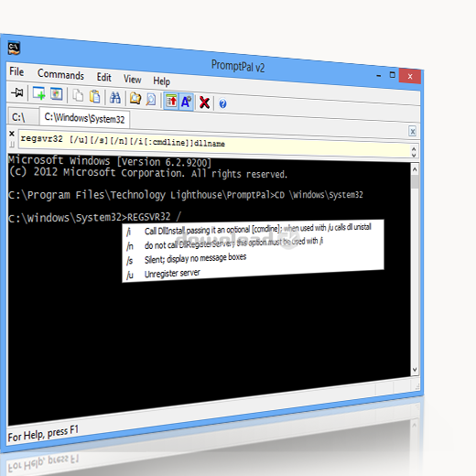Click the pin window icon

17,92
